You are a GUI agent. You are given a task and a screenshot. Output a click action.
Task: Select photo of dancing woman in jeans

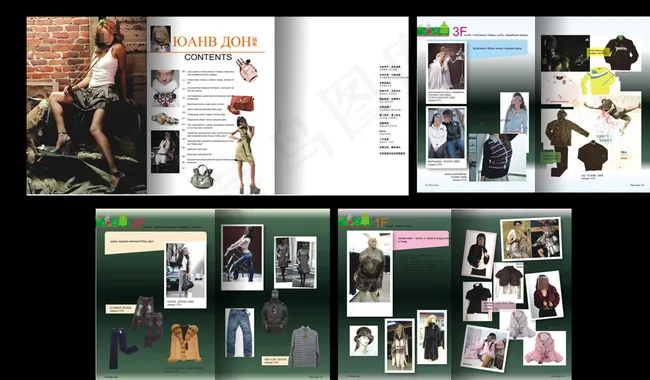coord(242,257)
